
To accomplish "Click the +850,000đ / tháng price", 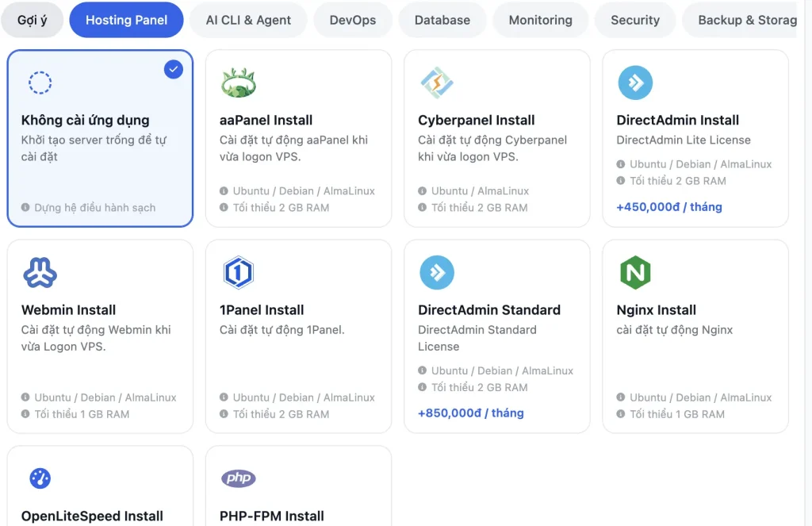I will pos(471,413).
